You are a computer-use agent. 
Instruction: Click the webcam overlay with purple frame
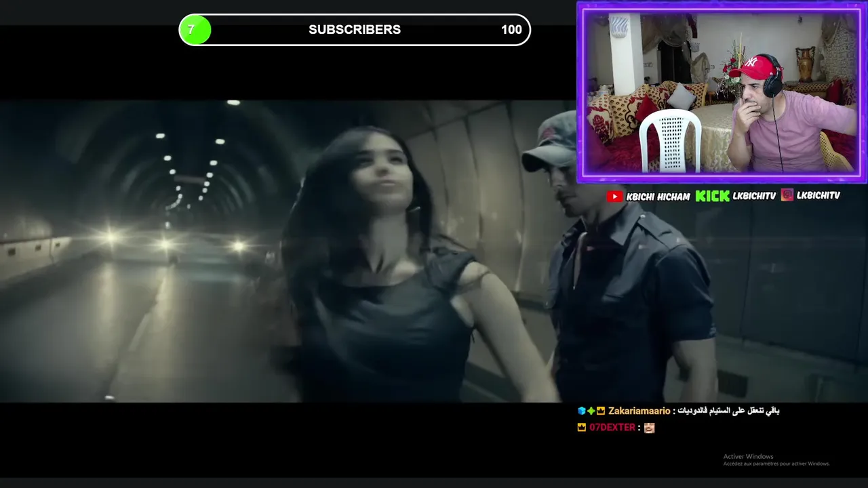[722, 92]
